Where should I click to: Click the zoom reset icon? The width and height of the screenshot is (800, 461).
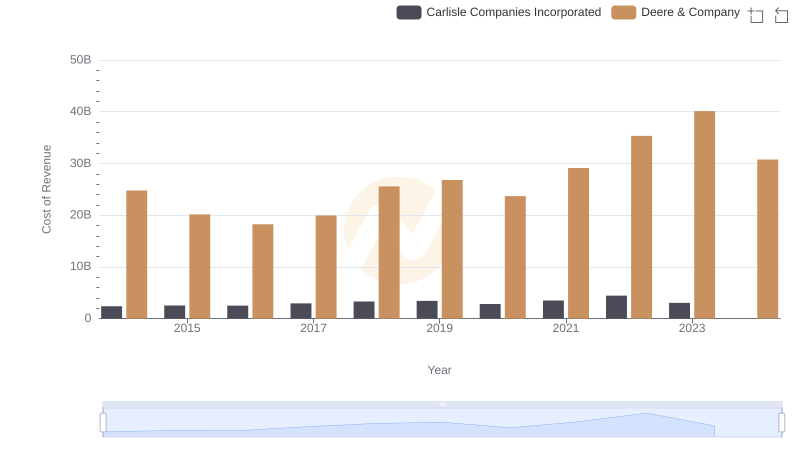point(781,15)
